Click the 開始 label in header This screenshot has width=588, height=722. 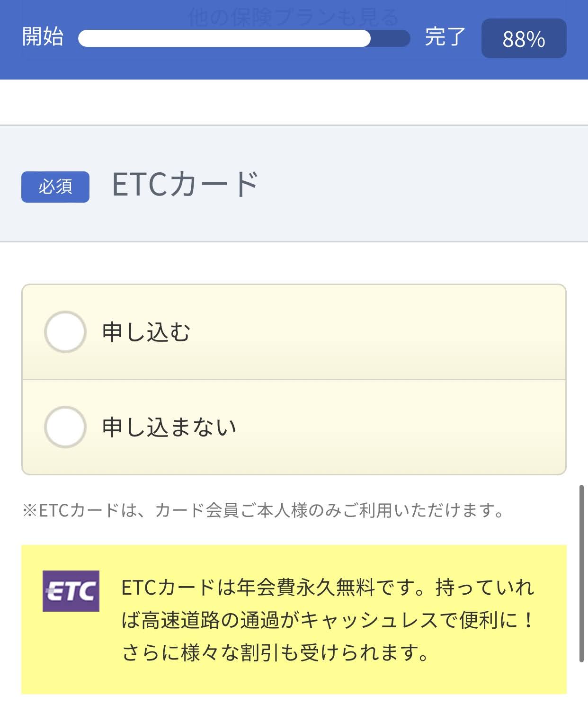43,37
